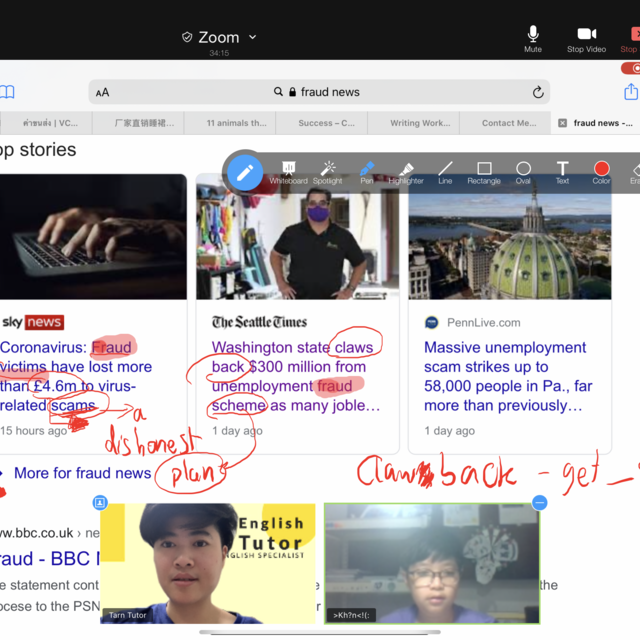
Task: Tap contact icon on Tarn Tutor video
Action: [100, 502]
